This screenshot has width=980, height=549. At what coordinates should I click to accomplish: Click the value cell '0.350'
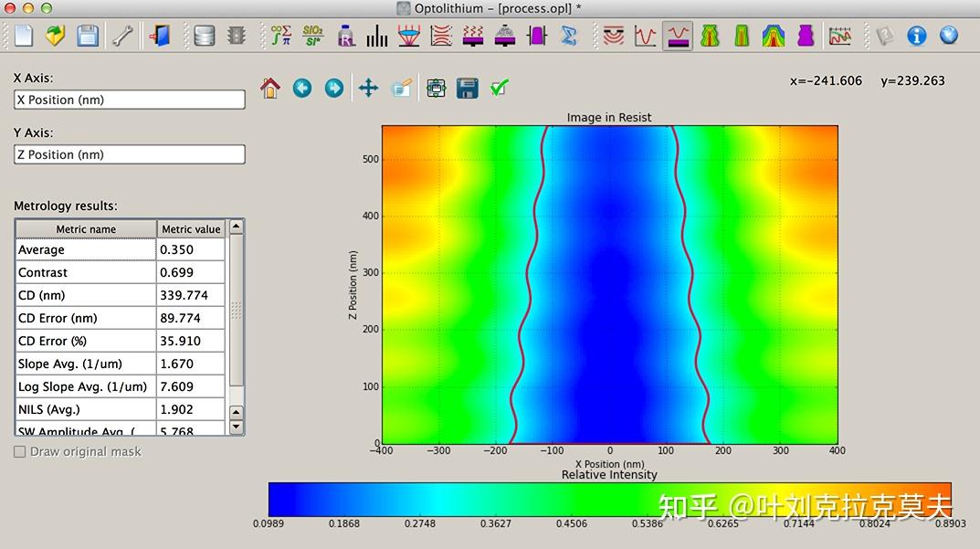[191, 249]
